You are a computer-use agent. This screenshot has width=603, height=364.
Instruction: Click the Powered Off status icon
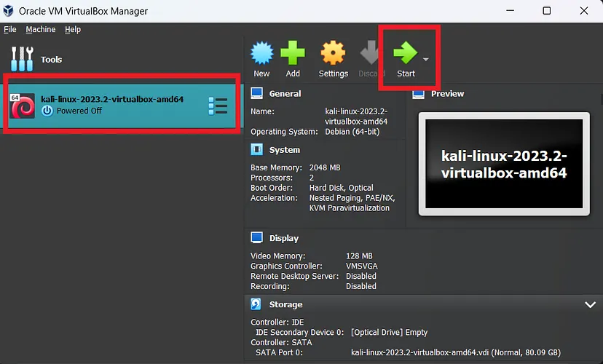coord(47,111)
